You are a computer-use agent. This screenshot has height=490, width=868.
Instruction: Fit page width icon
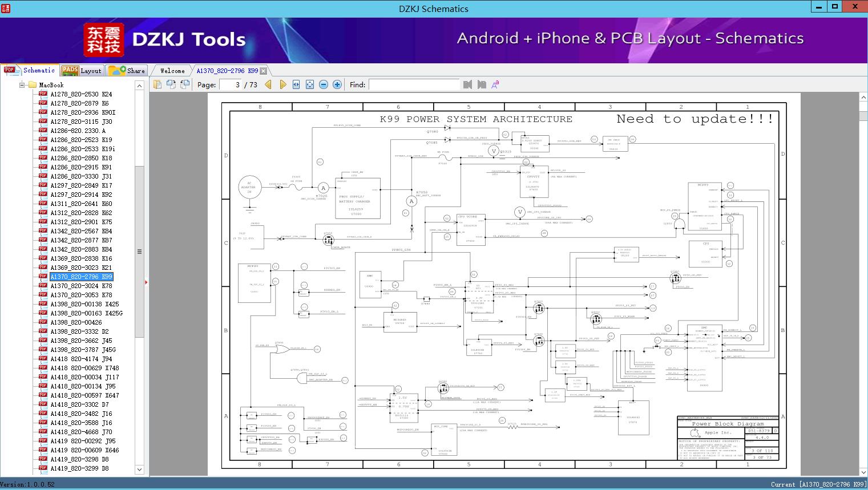point(296,84)
